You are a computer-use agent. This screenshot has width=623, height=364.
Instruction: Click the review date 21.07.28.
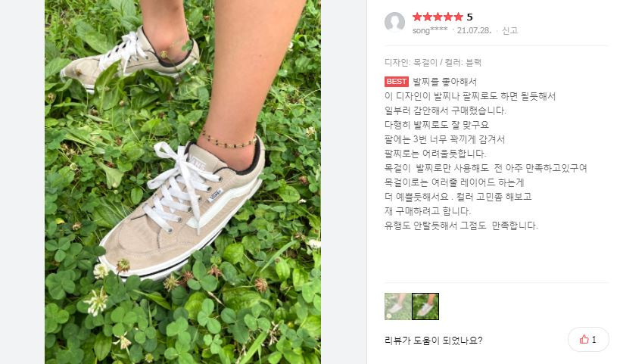474,30
